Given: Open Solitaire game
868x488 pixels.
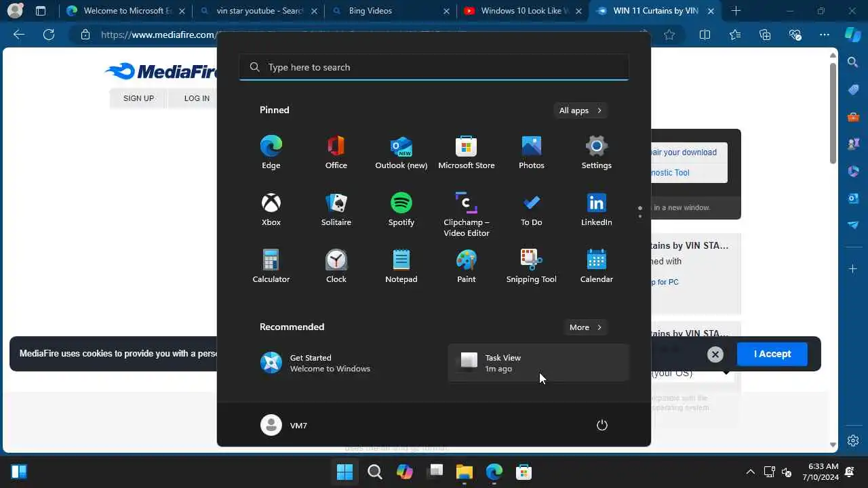Looking at the screenshot, I should point(336,209).
